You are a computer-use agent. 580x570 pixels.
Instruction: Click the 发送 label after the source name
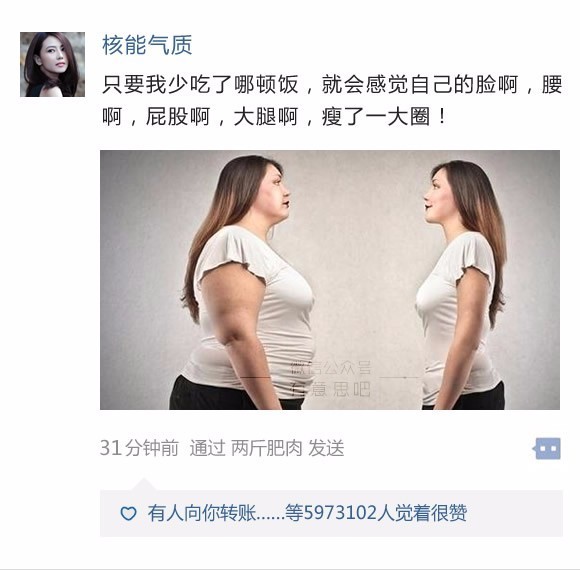click(x=326, y=448)
